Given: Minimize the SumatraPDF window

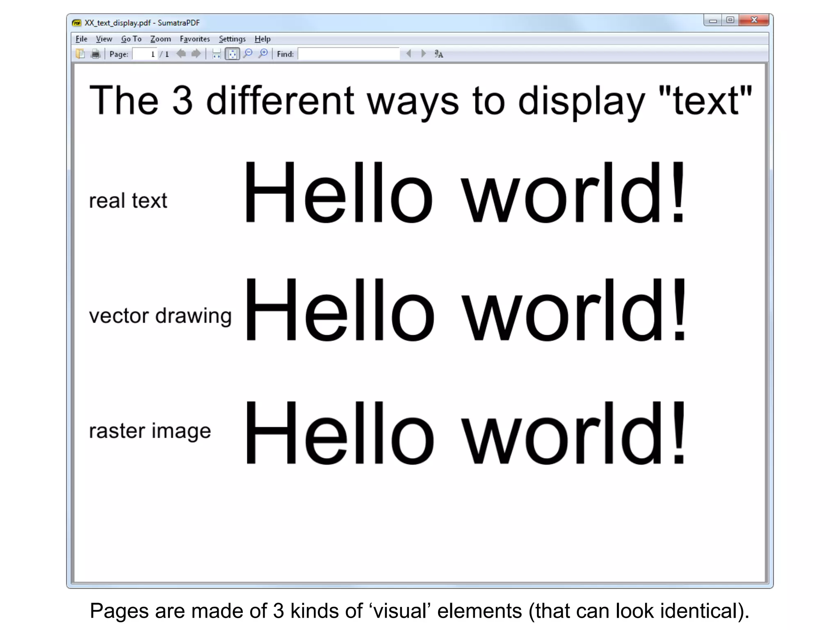Looking at the screenshot, I should click(713, 20).
